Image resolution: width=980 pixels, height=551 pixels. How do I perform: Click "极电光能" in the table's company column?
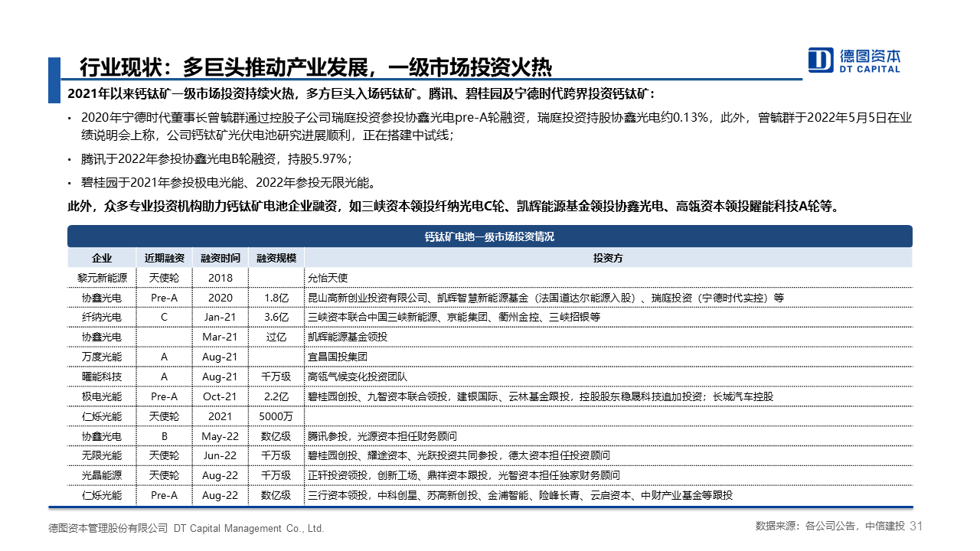102,396
